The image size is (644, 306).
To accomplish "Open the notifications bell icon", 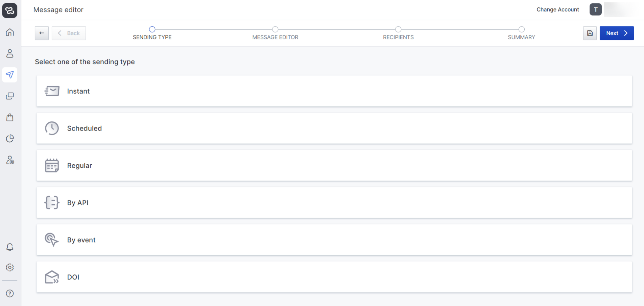I will tap(10, 247).
